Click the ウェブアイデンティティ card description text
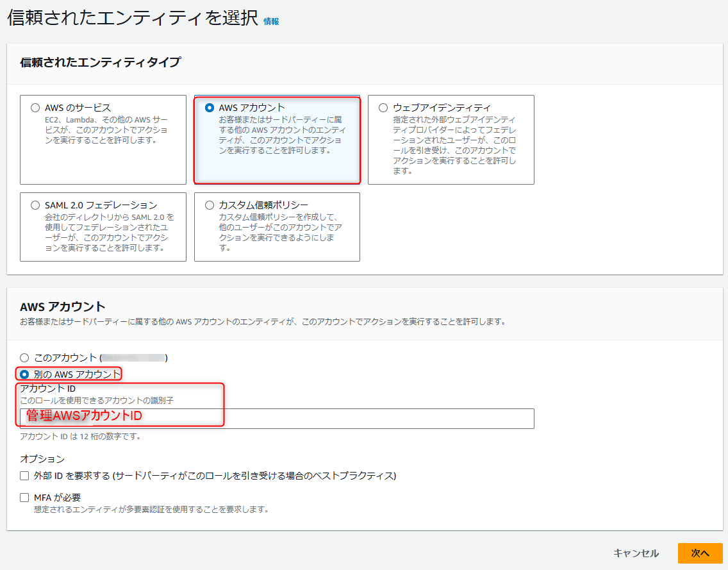The width and height of the screenshot is (728, 570). [454, 146]
